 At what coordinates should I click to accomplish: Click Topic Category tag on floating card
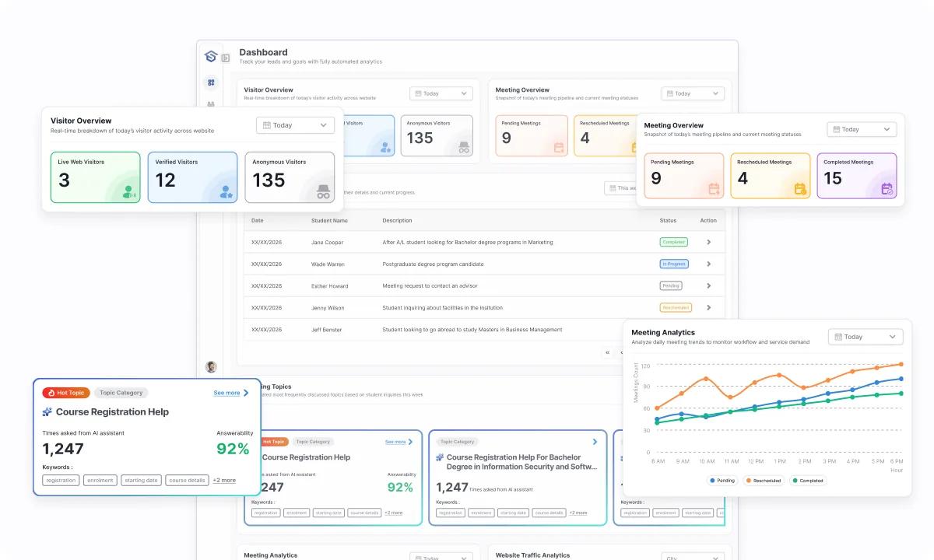tap(121, 393)
